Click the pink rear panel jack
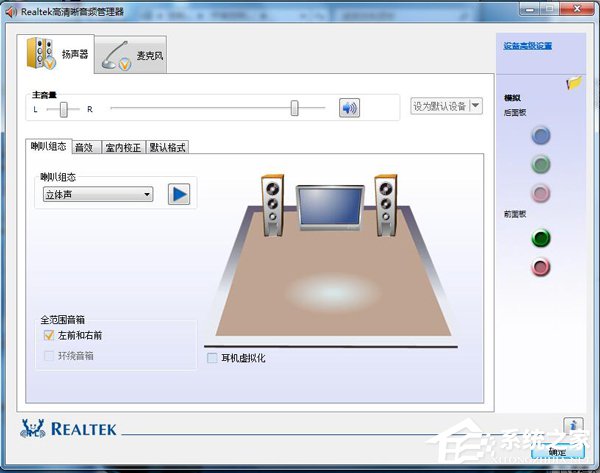Viewport: 600px width, 473px height. [541, 193]
